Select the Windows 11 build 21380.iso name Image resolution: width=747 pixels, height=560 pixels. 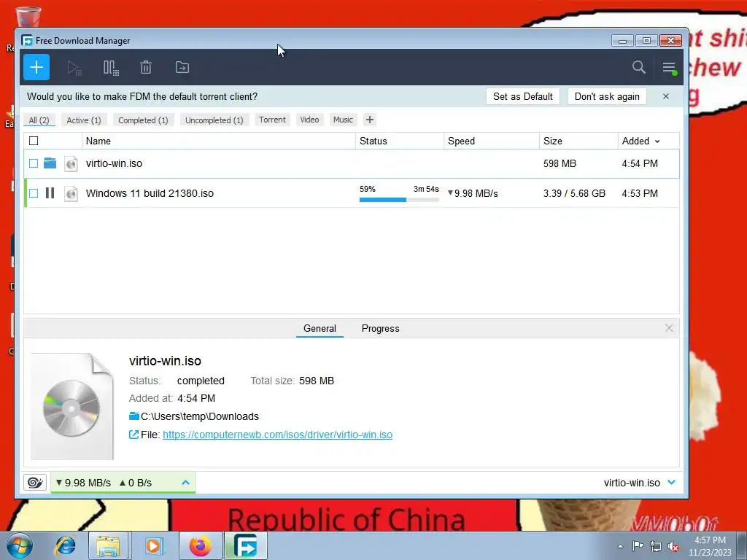[150, 193]
